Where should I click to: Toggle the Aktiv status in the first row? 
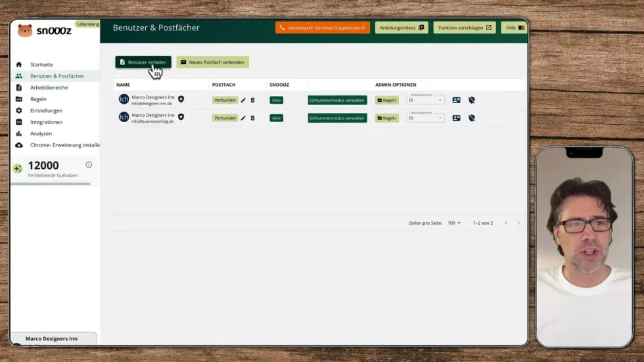point(277,100)
